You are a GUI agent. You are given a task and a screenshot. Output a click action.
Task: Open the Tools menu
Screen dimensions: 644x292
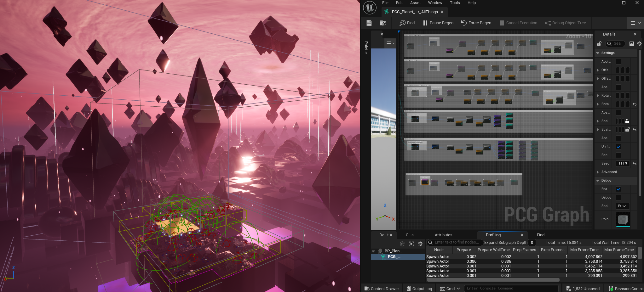[455, 3]
